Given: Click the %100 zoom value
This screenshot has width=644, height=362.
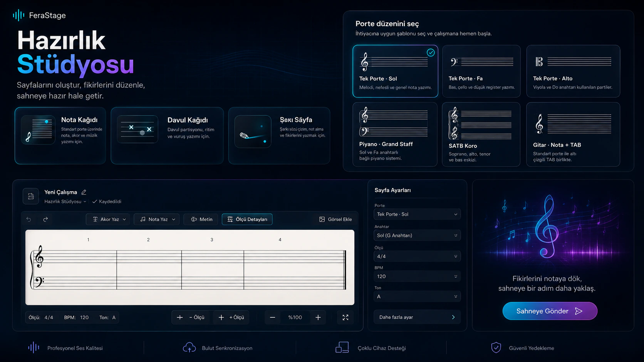Looking at the screenshot, I should click(x=295, y=317).
